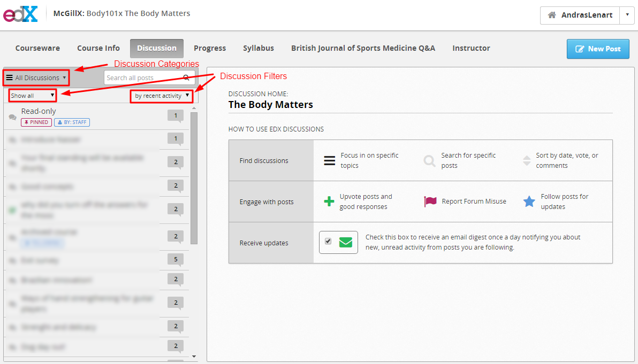
Task: Open the user menu arrow next to AndrasLenart
Action: pyautogui.click(x=627, y=15)
